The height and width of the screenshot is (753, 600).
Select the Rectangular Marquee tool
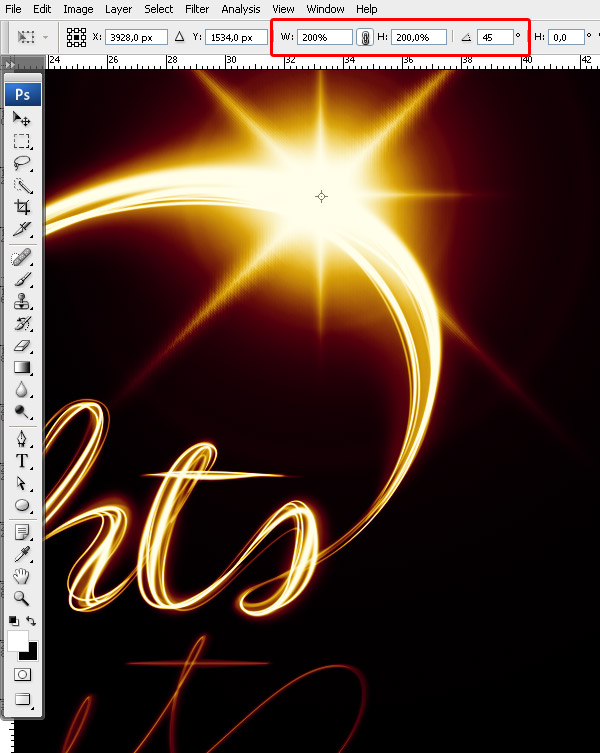[x=22, y=141]
